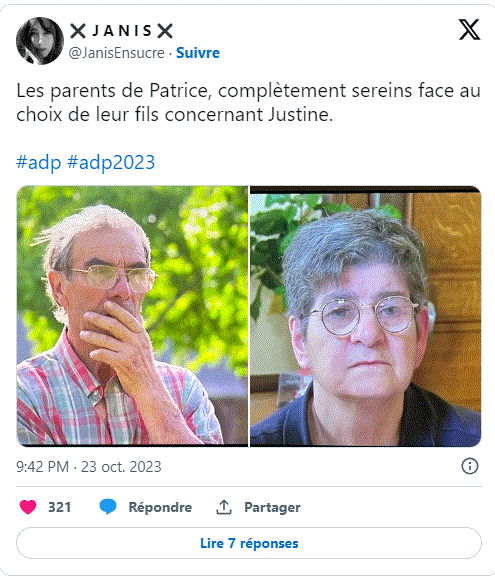Click the 9:42 PM timestamp
The image size is (495, 581).
(x=42, y=467)
